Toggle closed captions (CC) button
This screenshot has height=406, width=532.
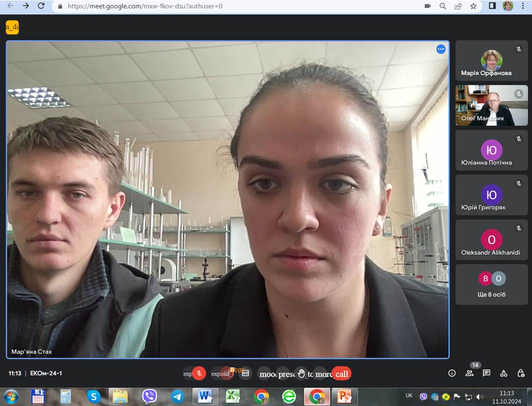[245, 373]
